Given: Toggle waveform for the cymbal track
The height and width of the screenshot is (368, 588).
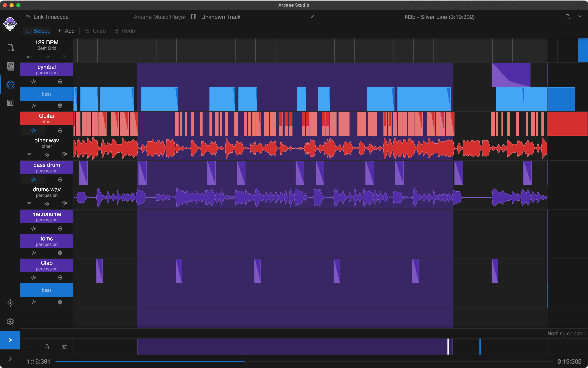Looking at the screenshot, I should pyautogui.click(x=34, y=81).
